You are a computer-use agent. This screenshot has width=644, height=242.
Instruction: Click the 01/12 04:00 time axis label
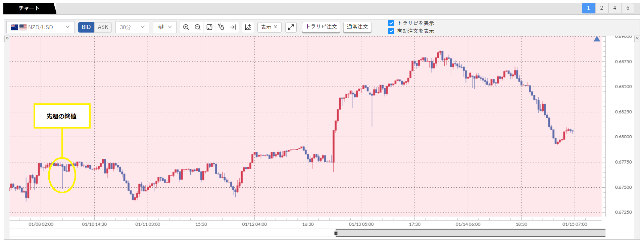pyautogui.click(x=254, y=224)
